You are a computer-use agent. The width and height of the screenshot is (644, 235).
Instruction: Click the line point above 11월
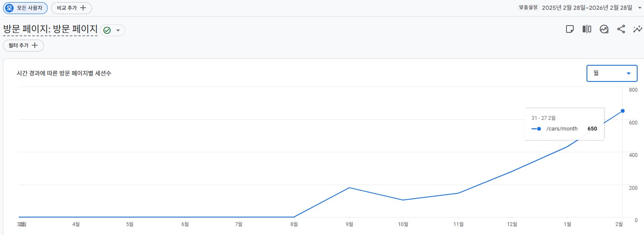pyautogui.click(x=458, y=193)
